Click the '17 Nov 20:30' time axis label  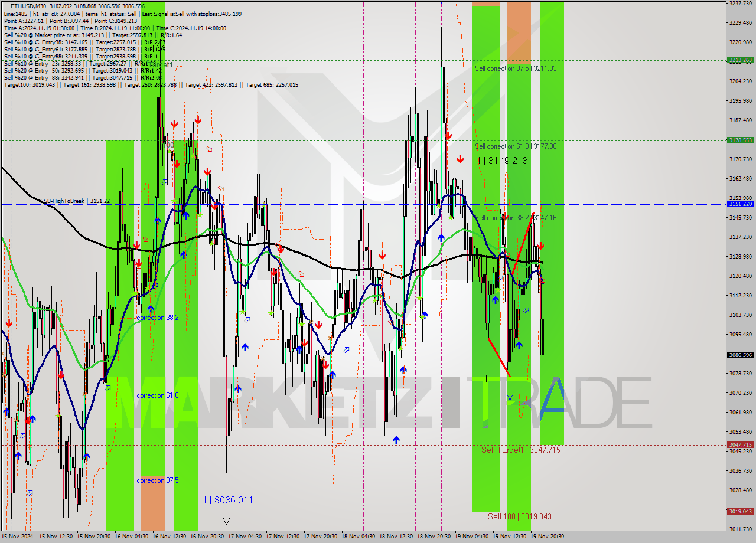[321, 537]
